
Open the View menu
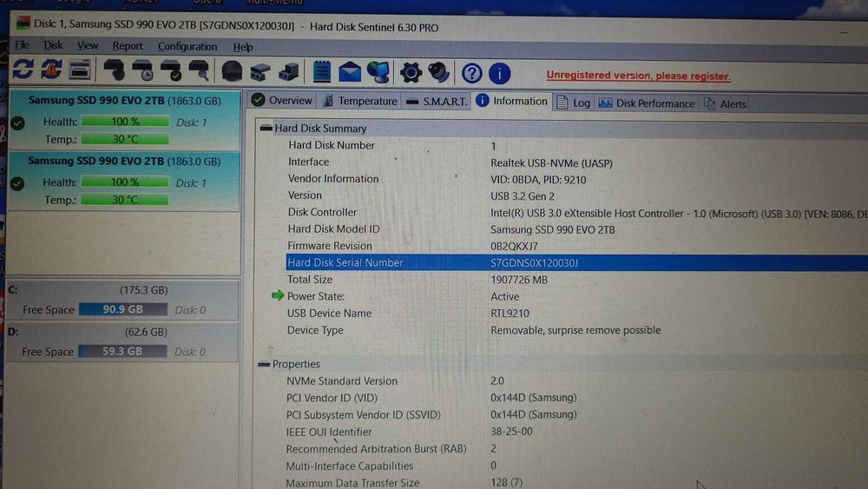[88, 46]
